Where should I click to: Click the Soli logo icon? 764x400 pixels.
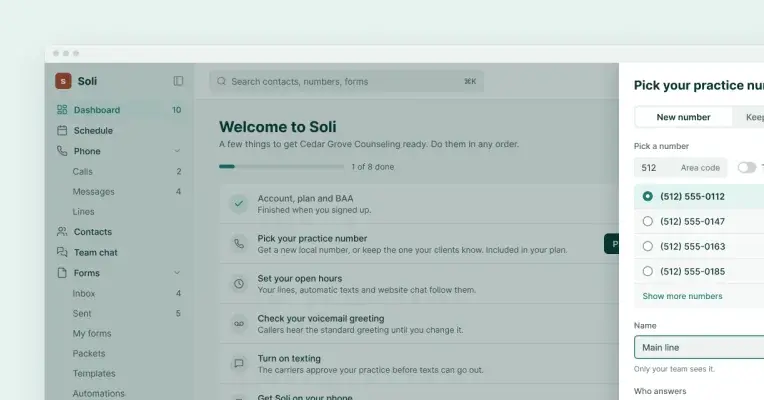(x=63, y=81)
